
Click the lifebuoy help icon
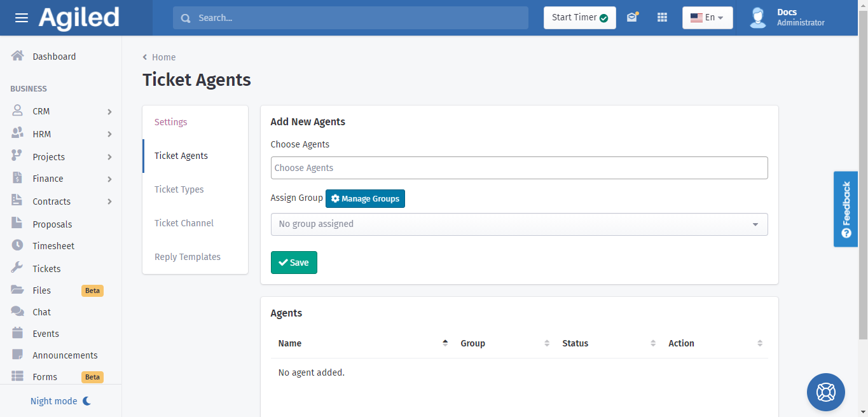825,392
